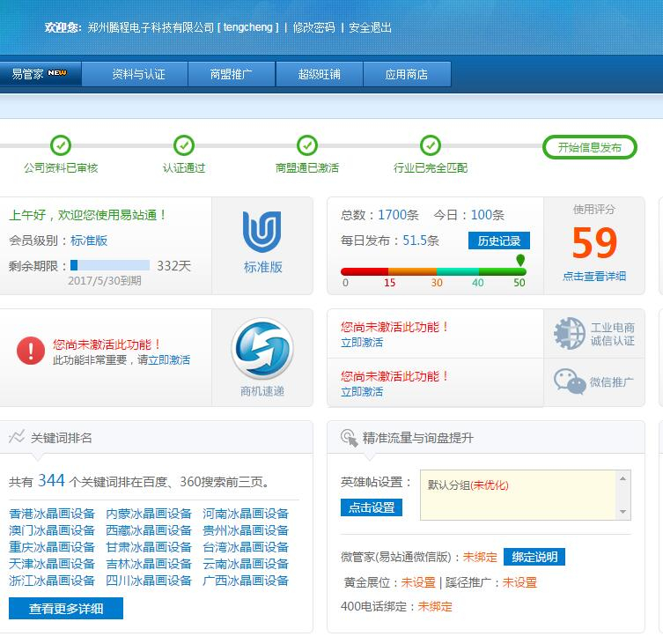Click the 总数 1700条 value
Image resolution: width=663 pixels, height=644 pixels.
pos(398,215)
